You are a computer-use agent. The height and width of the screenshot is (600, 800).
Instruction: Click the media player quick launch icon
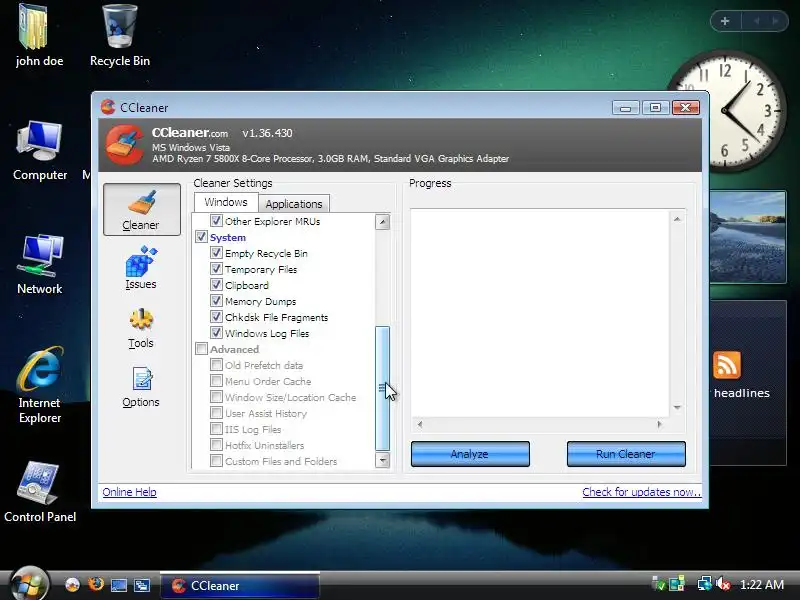[72, 585]
